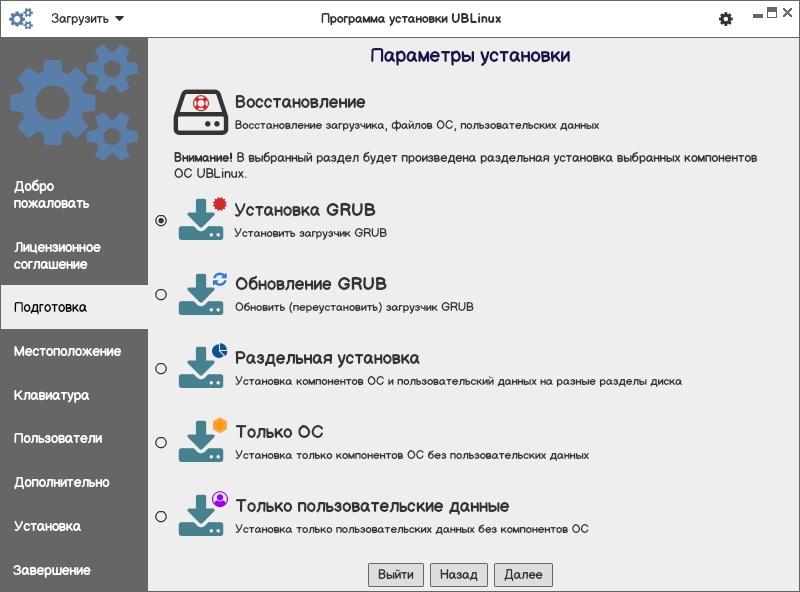Open the settings gear menu at top right
The height and width of the screenshot is (592, 800).
(726, 19)
